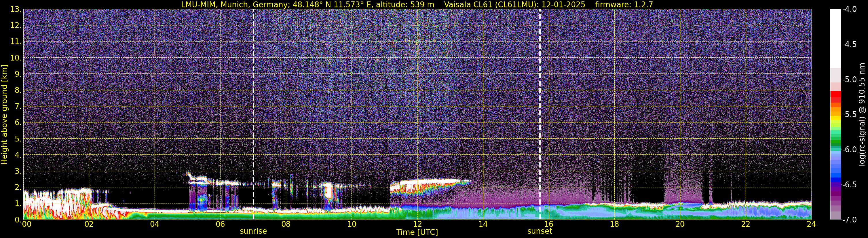Click the y-axis tick label 9

coord(18,74)
